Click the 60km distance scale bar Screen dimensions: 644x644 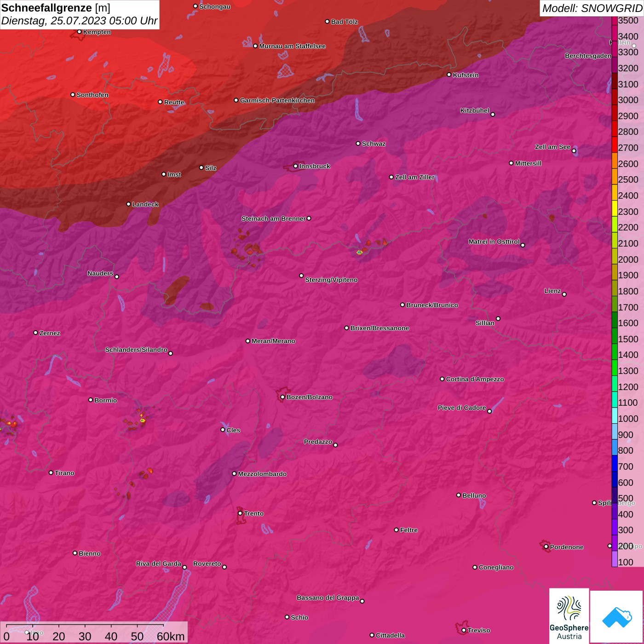[x=85, y=626]
